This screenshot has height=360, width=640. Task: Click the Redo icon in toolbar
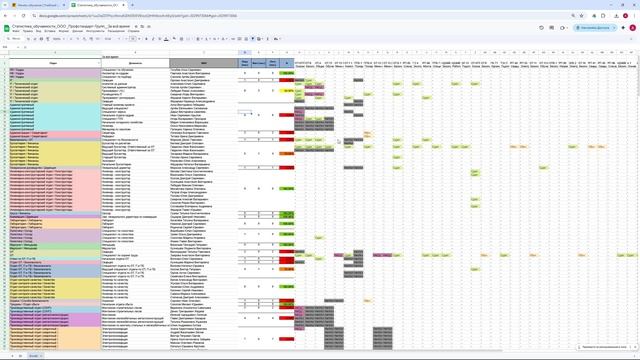35,39
